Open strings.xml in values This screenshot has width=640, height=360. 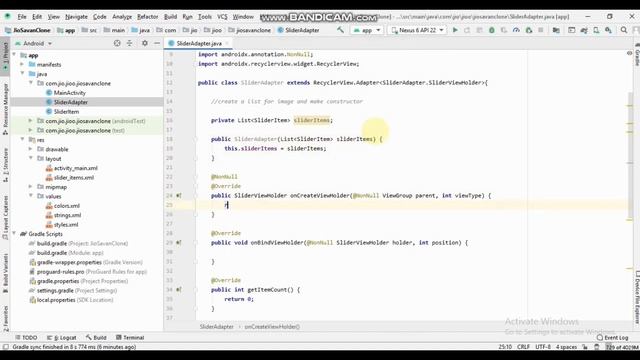click(67, 215)
